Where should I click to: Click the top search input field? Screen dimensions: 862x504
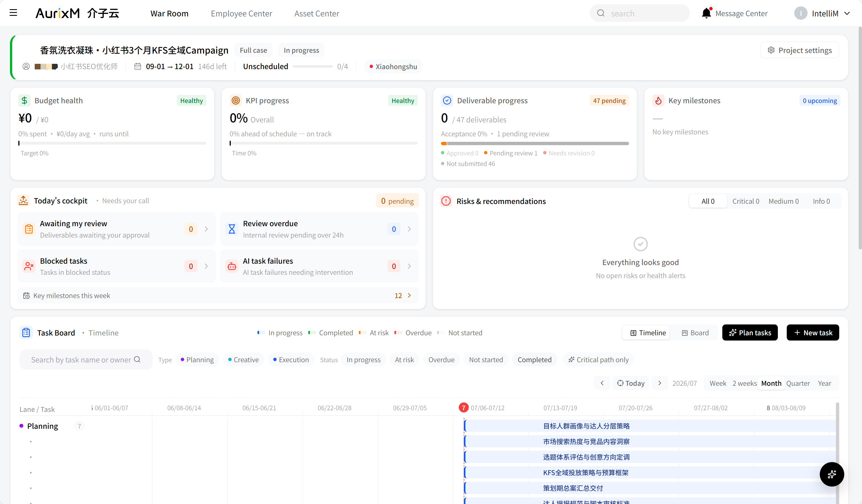pyautogui.click(x=639, y=13)
